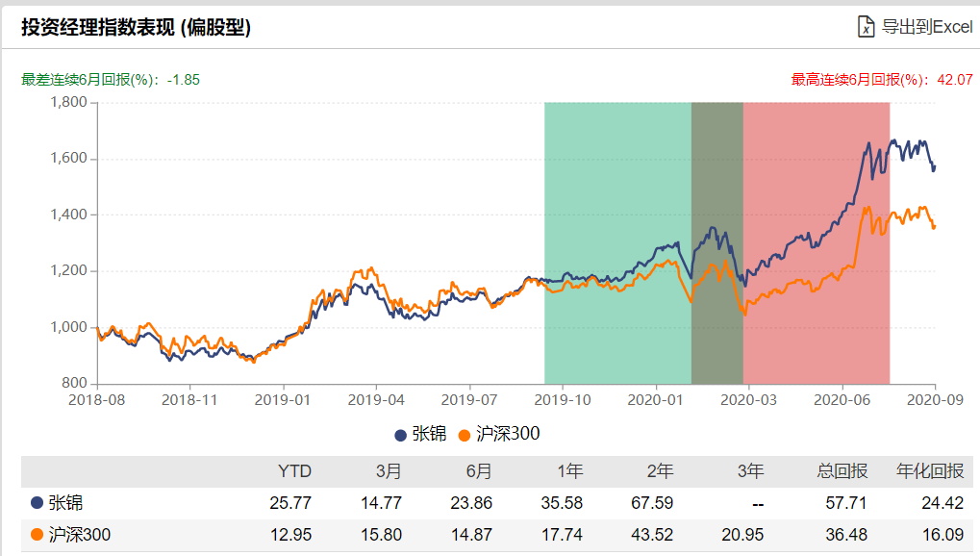Click the 张锦 row label in table
Screen dimensions: 980x556
click(65, 503)
